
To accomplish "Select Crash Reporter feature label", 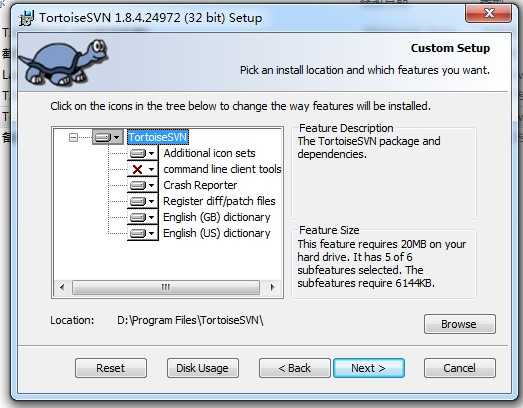I will 200,185.
